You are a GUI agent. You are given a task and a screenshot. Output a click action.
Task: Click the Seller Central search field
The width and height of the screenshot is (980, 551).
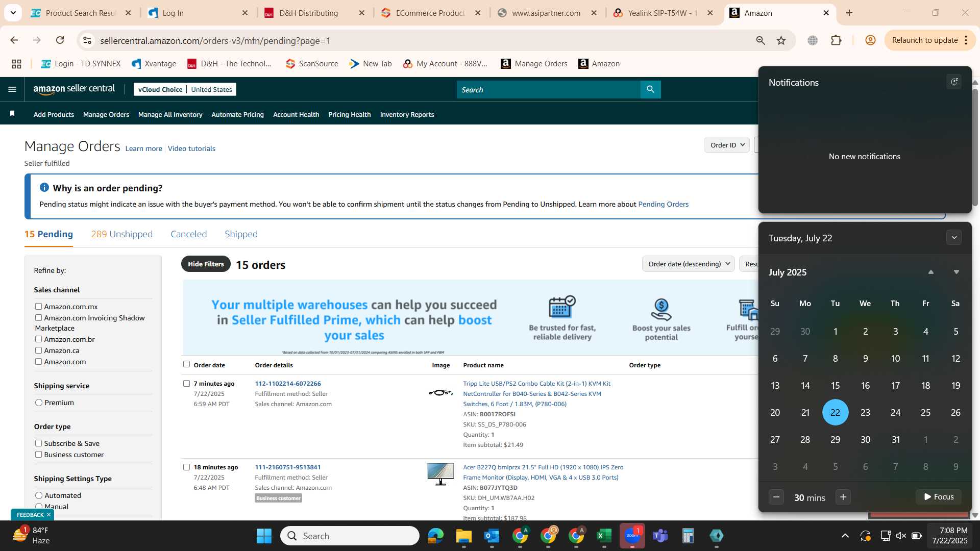(x=549, y=89)
